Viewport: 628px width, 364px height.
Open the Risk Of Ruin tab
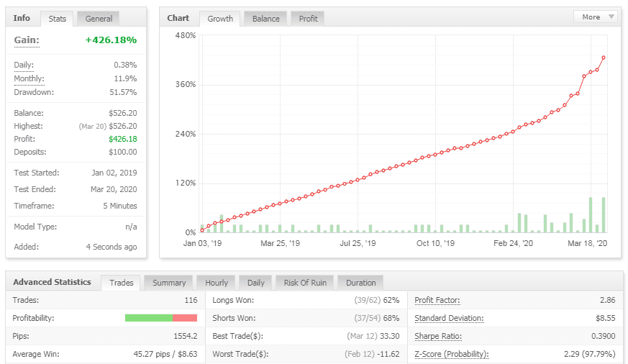305,283
